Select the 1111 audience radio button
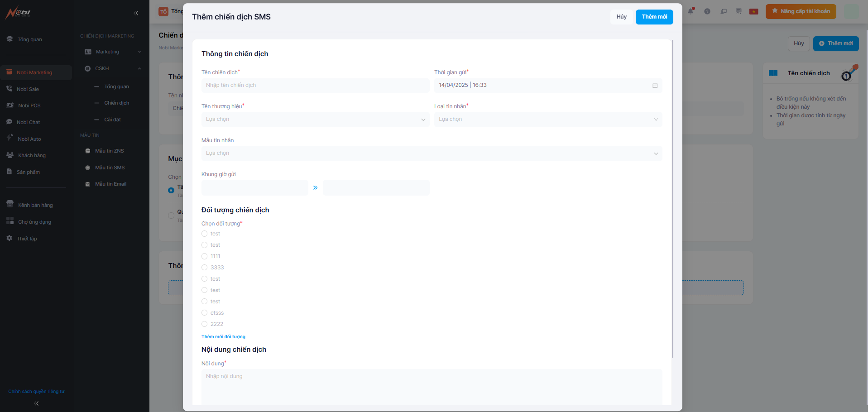The image size is (868, 412). point(205,256)
